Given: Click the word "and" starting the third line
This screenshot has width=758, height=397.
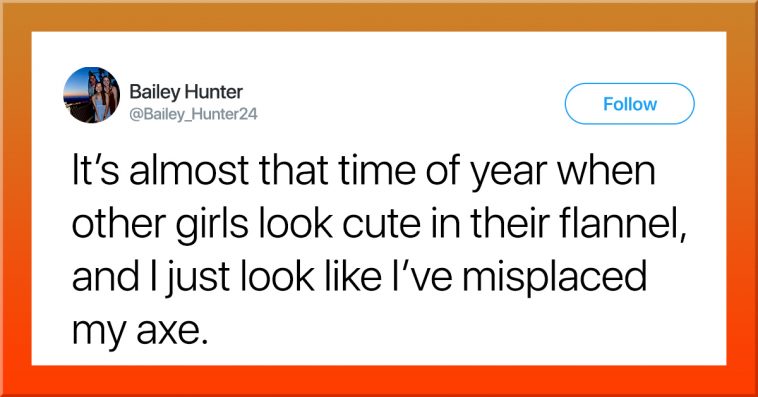Looking at the screenshot, I should 105,277.
